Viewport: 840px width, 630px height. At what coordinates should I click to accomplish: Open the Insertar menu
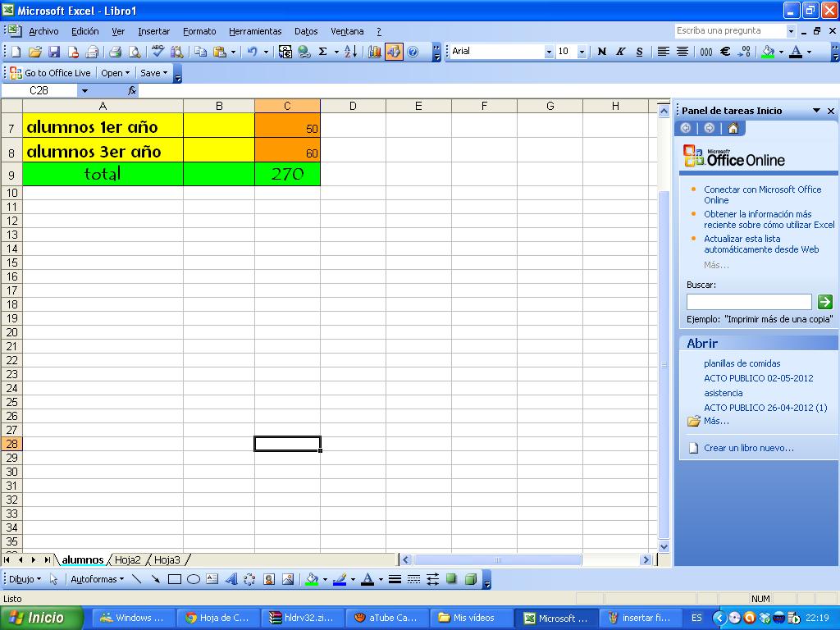pos(153,31)
